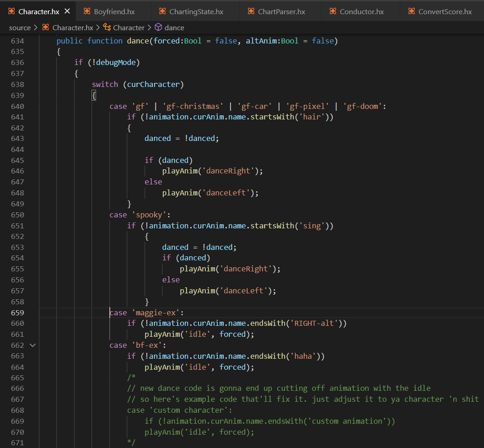Open the source folder breadcrumb
Viewport: 484px width, 448px height.
pos(20,27)
